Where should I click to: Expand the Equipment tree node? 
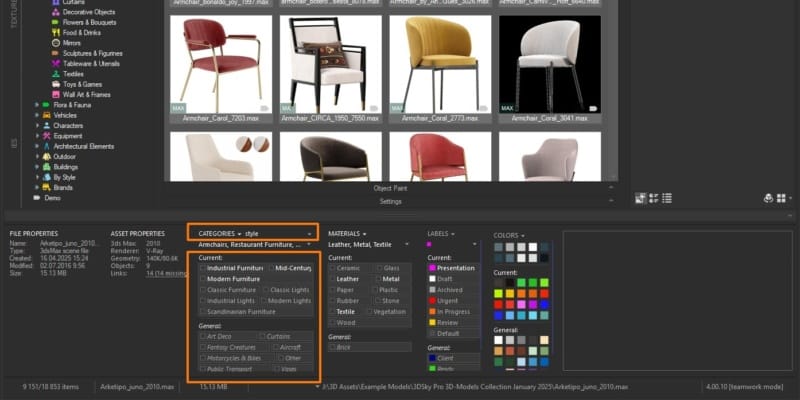coord(37,136)
